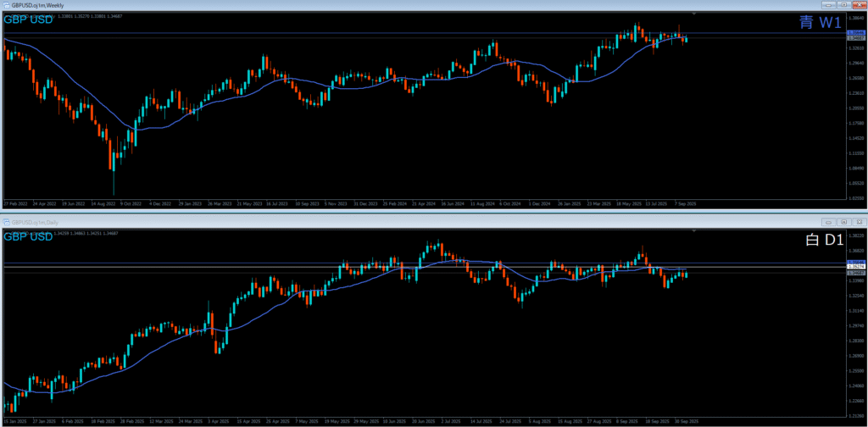Click the chart shift triangle on the Daily chart
Viewport: 868px width, 427px height.
[694, 230]
